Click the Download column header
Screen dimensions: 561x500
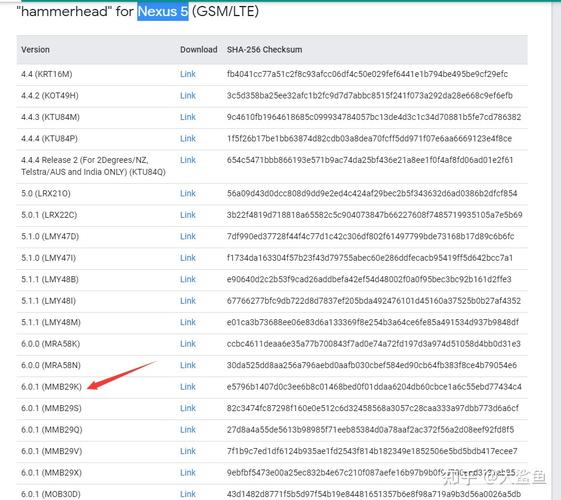coord(199,50)
